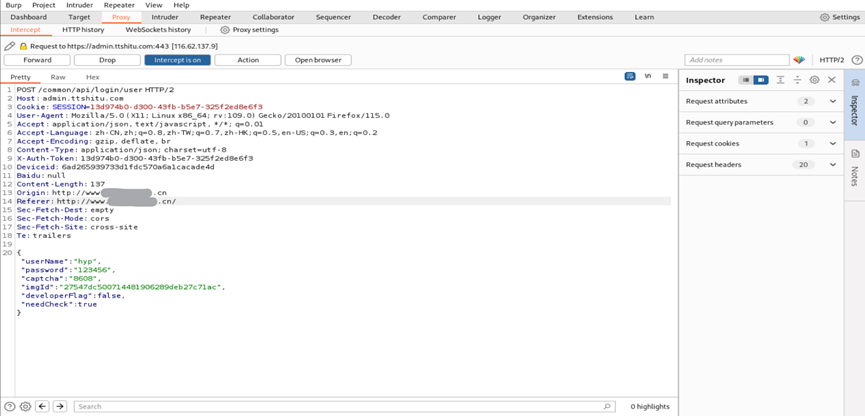Select the Pretty editor view
865x416 pixels.
tap(20, 77)
